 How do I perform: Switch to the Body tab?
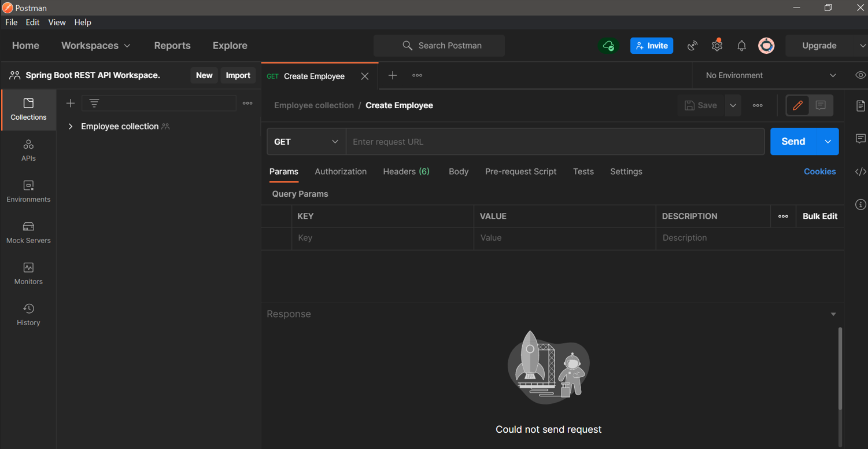[x=459, y=171]
